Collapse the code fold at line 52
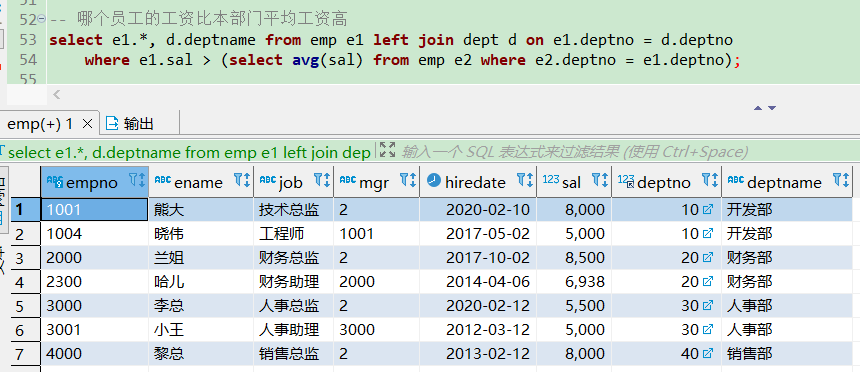This screenshot has height=372, width=860. pos(42,20)
